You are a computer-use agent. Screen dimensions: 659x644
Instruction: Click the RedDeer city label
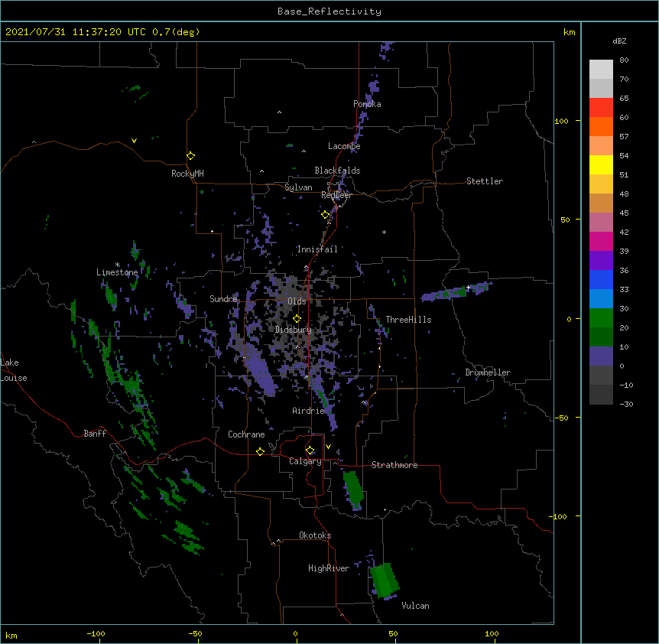pyautogui.click(x=336, y=195)
